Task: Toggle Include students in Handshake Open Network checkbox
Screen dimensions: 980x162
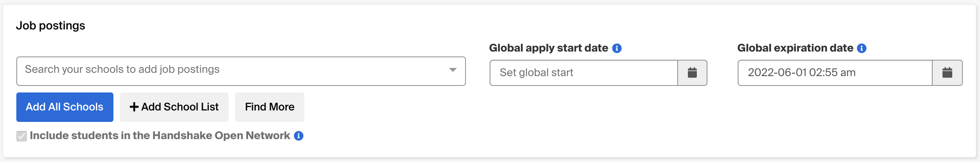Action: [x=22, y=136]
